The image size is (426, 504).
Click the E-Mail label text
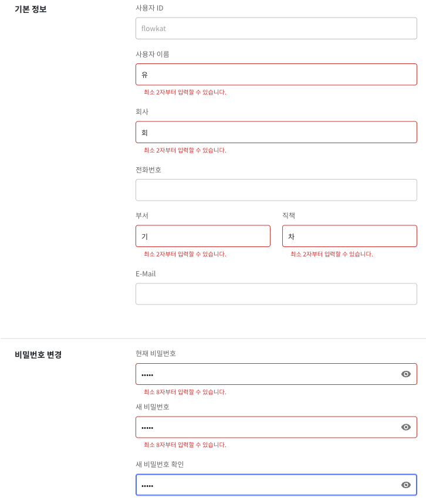point(146,274)
